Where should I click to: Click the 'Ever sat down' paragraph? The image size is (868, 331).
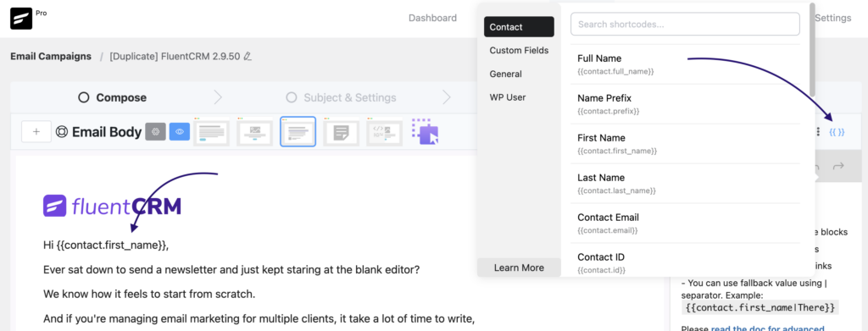(x=231, y=270)
